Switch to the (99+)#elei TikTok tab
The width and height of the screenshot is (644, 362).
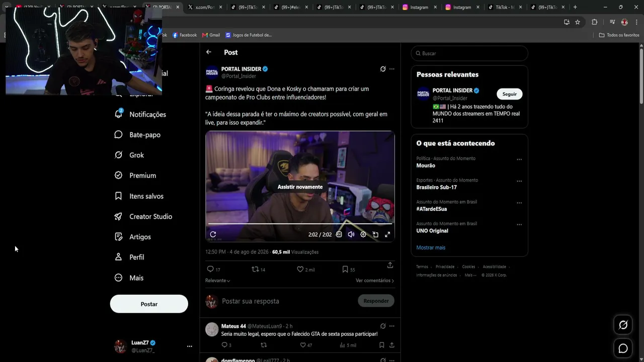click(291, 7)
